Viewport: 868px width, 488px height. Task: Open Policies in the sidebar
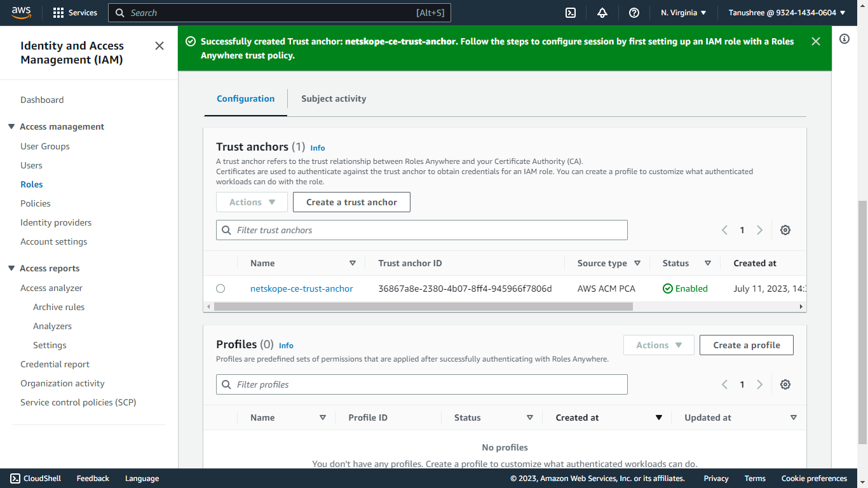click(x=36, y=203)
